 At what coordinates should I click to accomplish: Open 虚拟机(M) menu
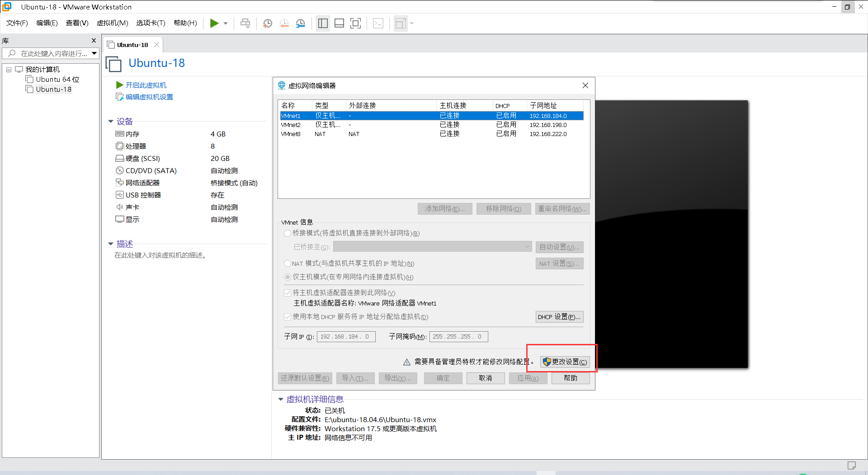coord(113,23)
